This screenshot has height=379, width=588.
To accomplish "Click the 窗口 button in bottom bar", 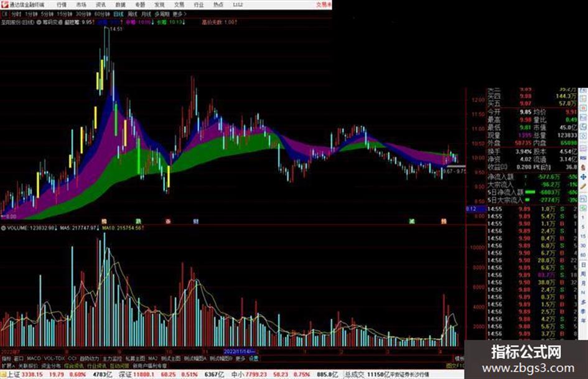I will point(19,358).
